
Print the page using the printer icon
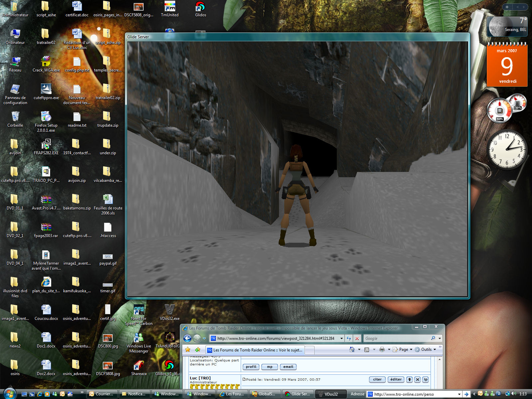tap(382, 349)
